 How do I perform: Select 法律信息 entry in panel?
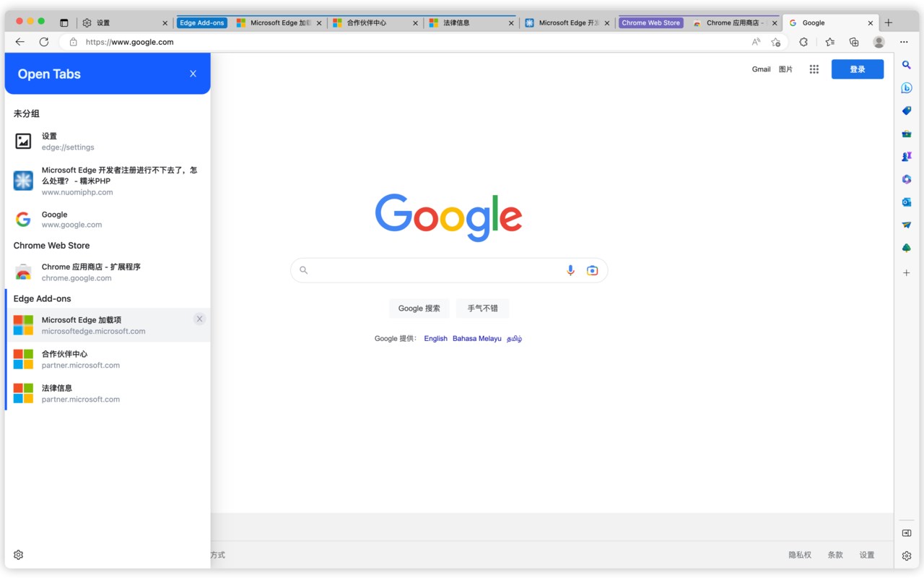pos(108,393)
